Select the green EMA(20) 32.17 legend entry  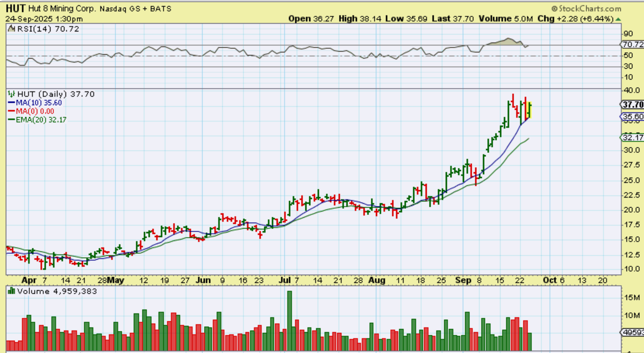(37, 120)
